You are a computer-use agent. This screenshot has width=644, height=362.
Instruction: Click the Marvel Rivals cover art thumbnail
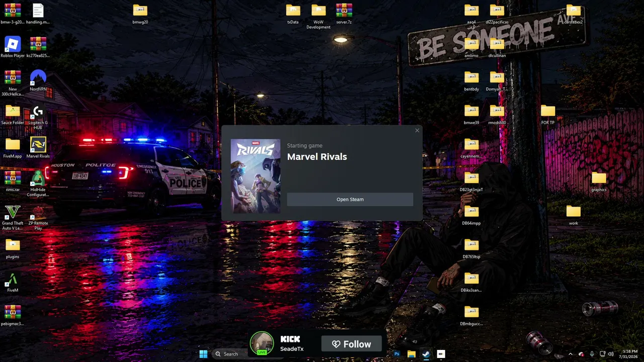[256, 176]
